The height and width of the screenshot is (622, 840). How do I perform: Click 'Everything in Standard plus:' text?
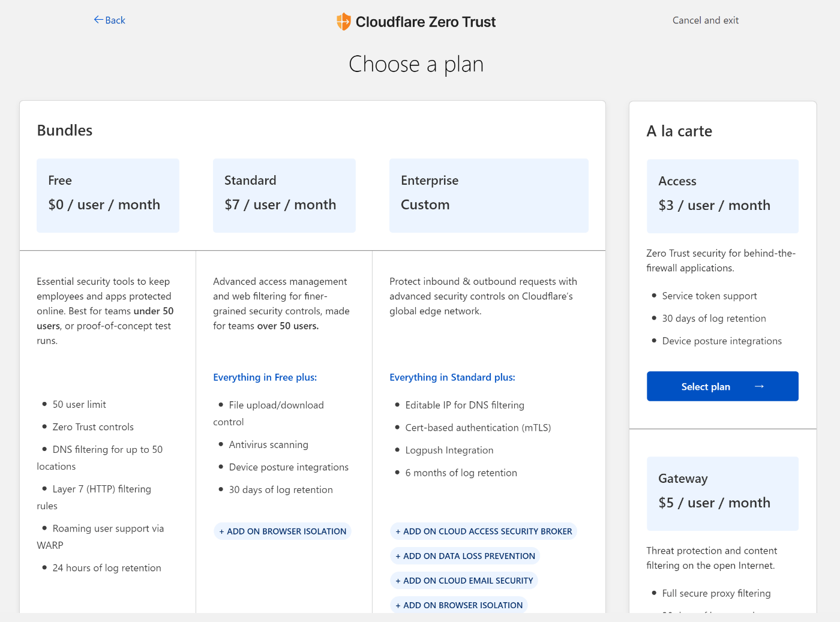[x=452, y=377]
